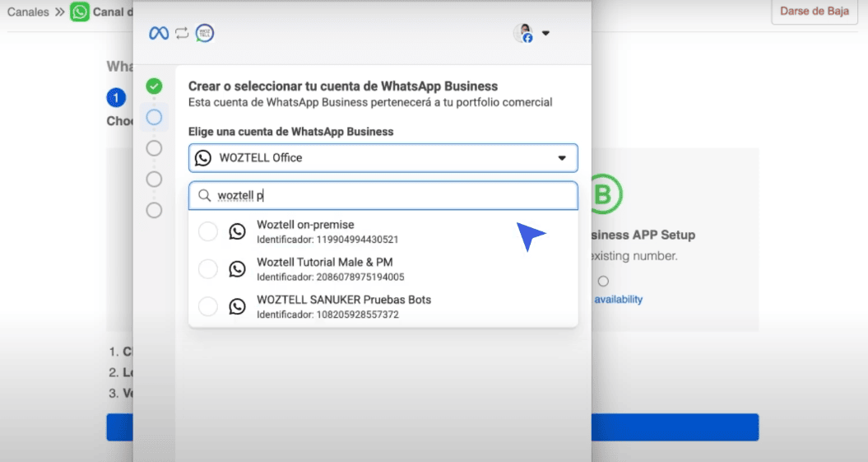Click WhatsApp icon beside Woztell Tutorial Male & PM
This screenshot has width=868, height=462.
[x=238, y=268]
